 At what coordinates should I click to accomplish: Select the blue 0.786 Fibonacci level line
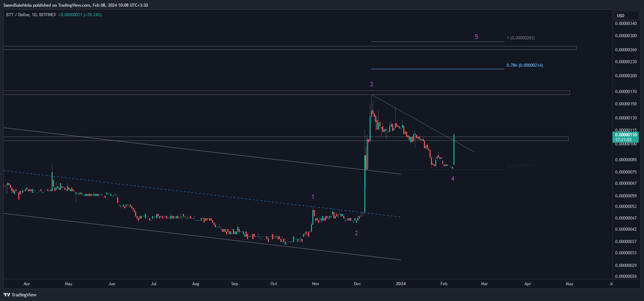(438, 69)
